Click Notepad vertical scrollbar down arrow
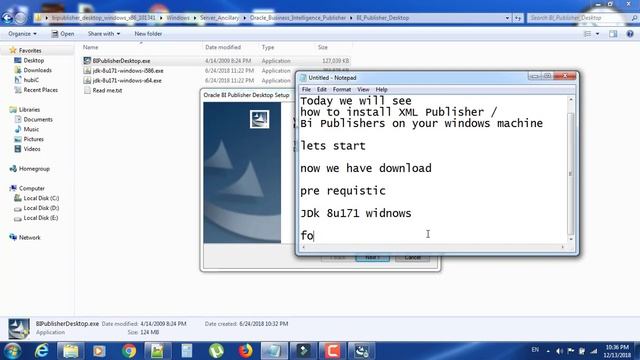 pyautogui.click(x=571, y=239)
